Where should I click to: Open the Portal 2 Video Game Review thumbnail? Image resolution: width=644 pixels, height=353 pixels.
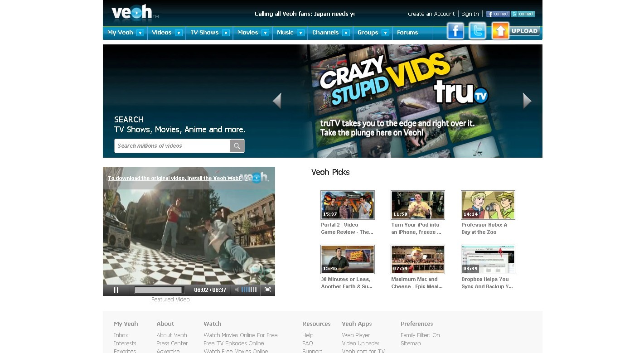[x=348, y=205]
